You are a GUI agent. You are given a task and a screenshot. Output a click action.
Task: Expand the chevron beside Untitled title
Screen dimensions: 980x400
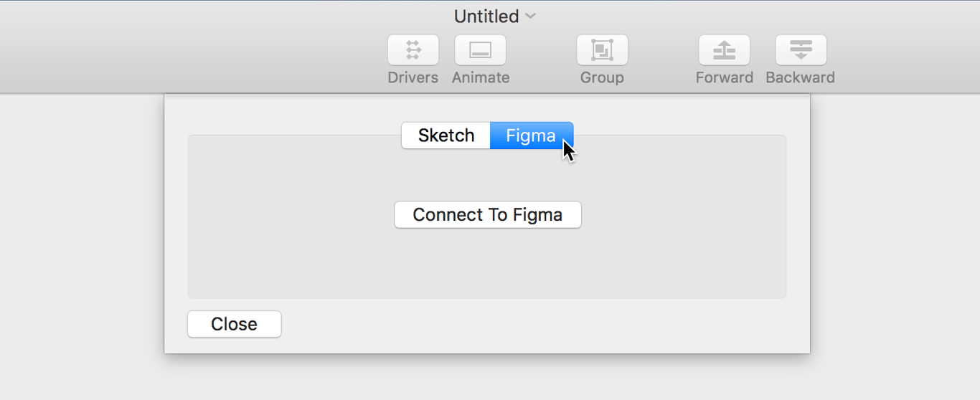[x=531, y=16]
